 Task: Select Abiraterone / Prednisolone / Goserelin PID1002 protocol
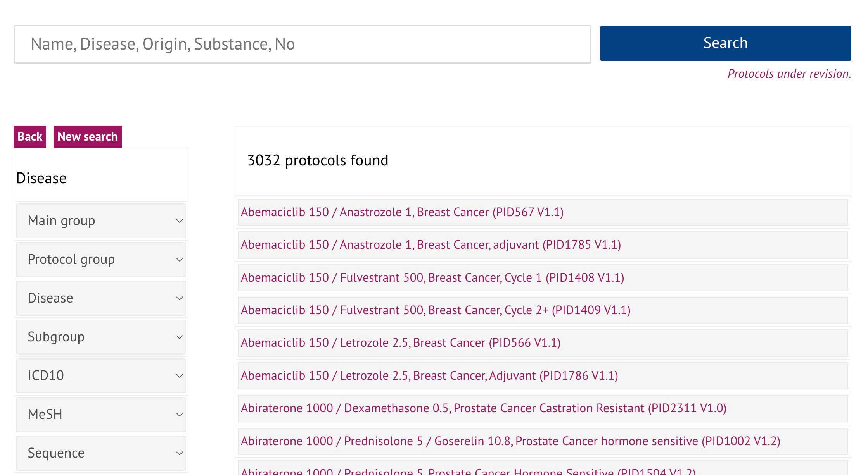pos(510,441)
